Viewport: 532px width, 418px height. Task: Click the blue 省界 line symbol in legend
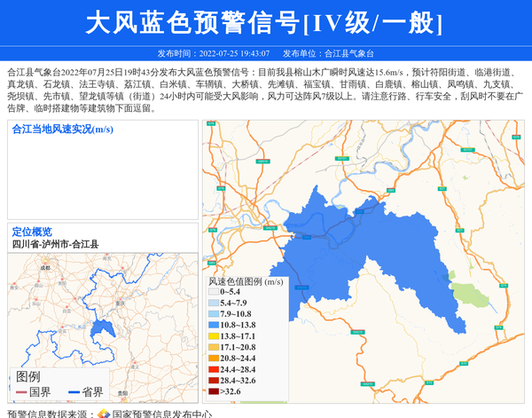click(75, 391)
